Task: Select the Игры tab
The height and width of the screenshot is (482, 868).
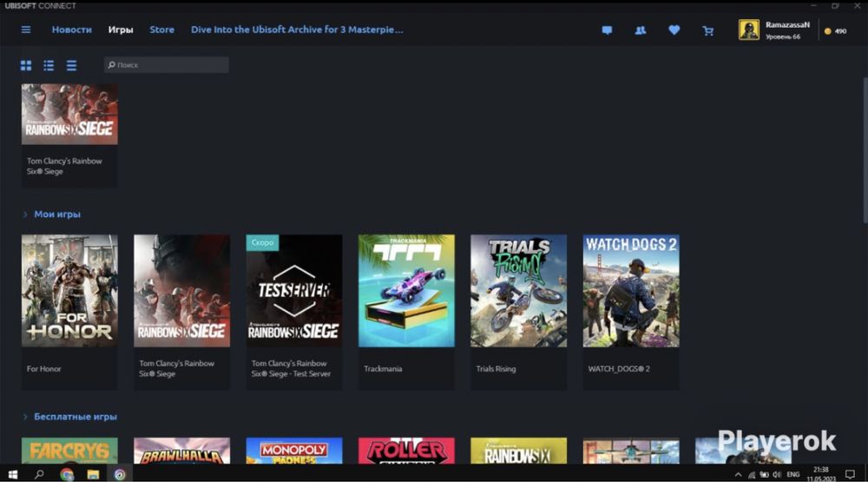Action: (x=121, y=30)
